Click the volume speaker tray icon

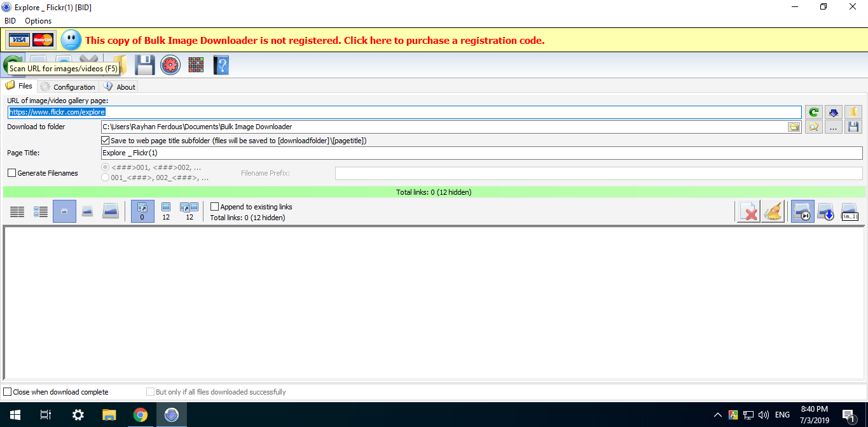pyautogui.click(x=764, y=415)
